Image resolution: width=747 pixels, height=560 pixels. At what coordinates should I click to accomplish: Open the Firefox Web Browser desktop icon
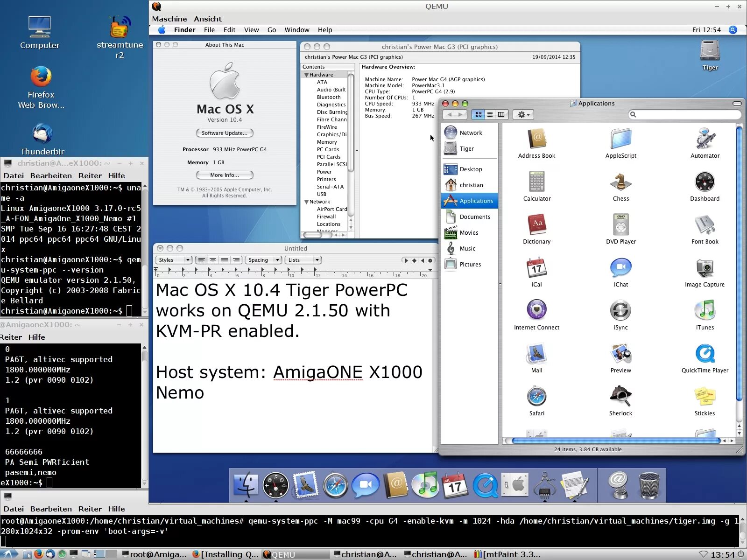click(x=41, y=77)
